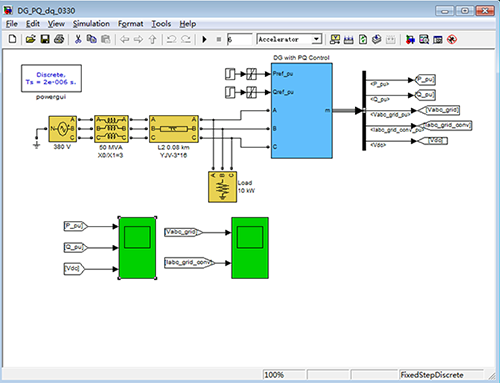Screen dimensions: 500x383
Task: Open the Tools menu
Action: [x=161, y=24]
